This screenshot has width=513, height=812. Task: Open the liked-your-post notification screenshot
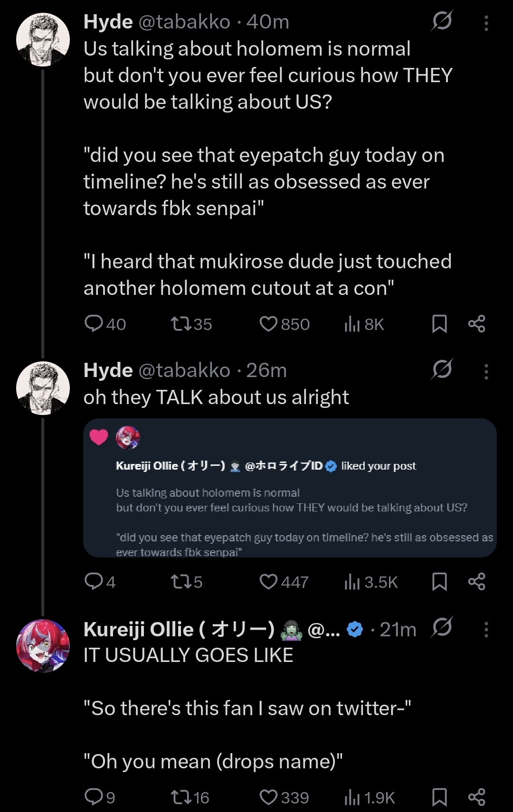pos(290,488)
